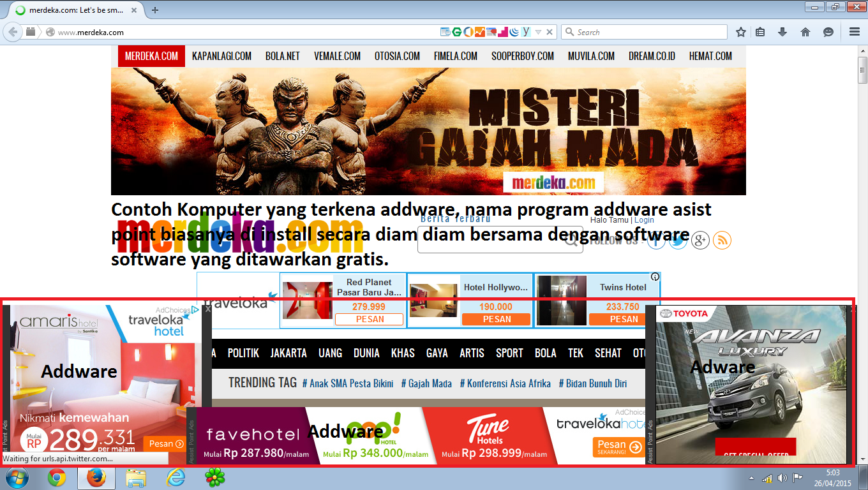Click the www.merdeka.com address bar

pyautogui.click(x=243, y=32)
